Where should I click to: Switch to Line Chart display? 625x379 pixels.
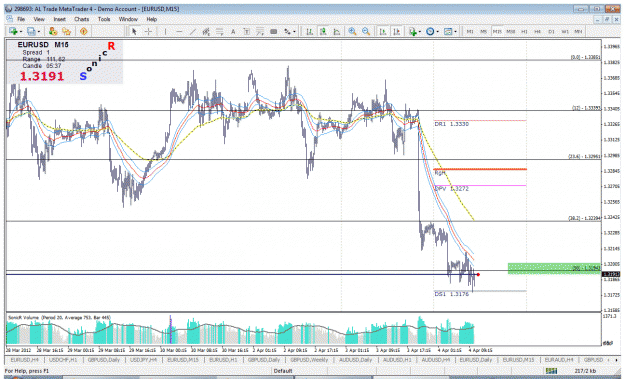click(x=337, y=31)
